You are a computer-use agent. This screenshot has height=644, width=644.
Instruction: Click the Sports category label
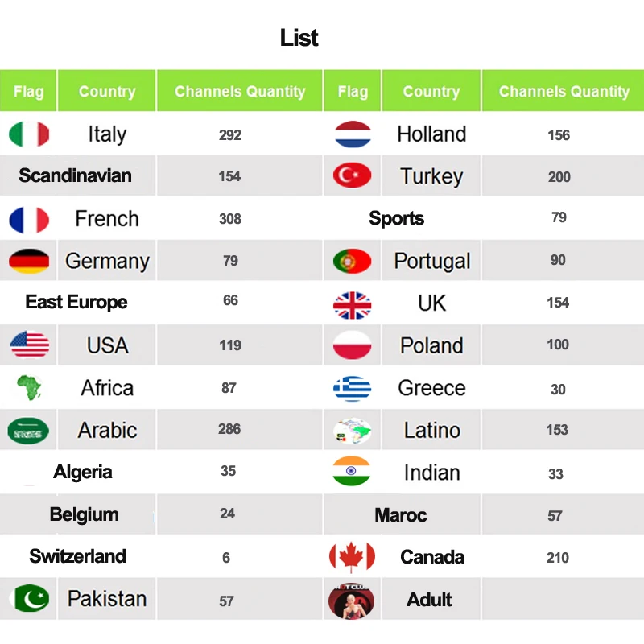point(396,217)
